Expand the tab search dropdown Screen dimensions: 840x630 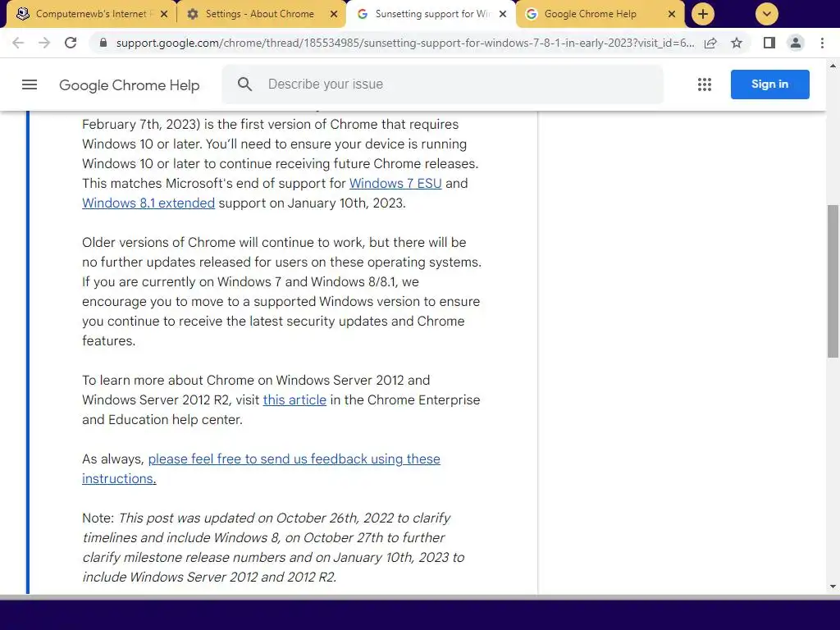tap(767, 14)
